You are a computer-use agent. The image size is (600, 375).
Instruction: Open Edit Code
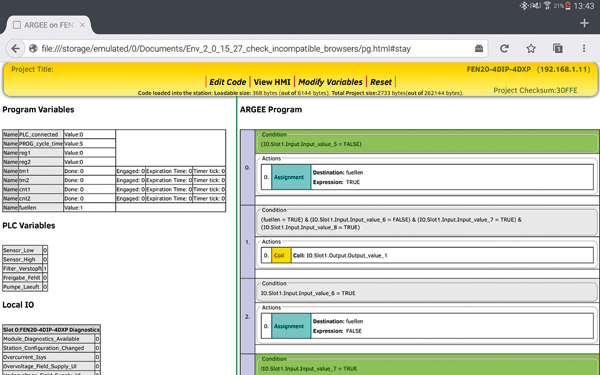(227, 82)
